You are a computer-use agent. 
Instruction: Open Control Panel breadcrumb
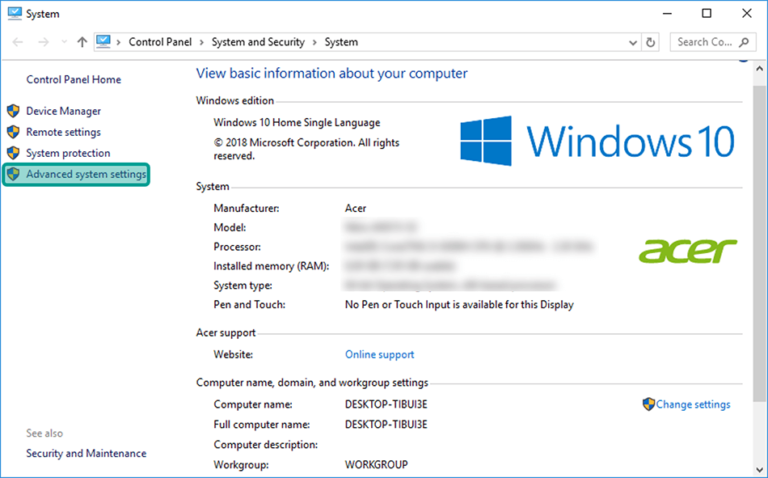coord(160,42)
